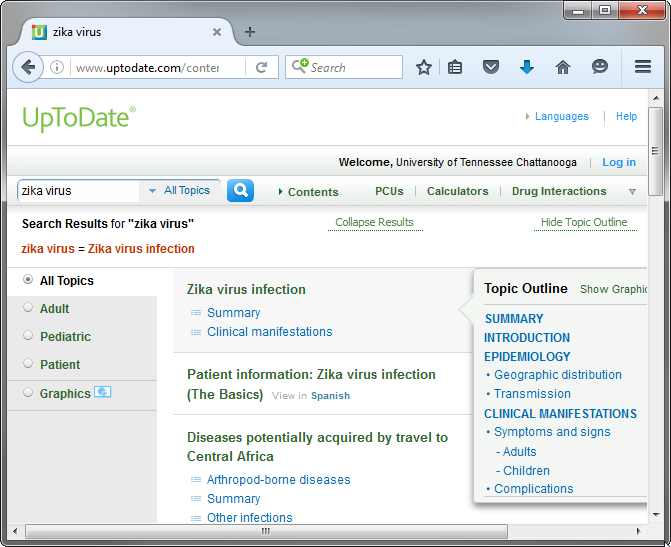Click browser search engine magnifier icon
The height and width of the screenshot is (547, 671).
[300, 66]
